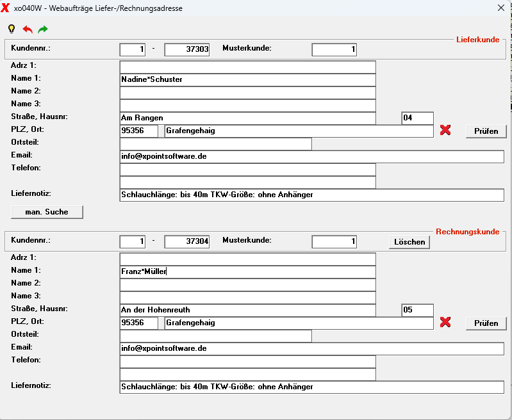Click Liefernotiz field in Rechnungskunde section
512x420 pixels.
312,387
